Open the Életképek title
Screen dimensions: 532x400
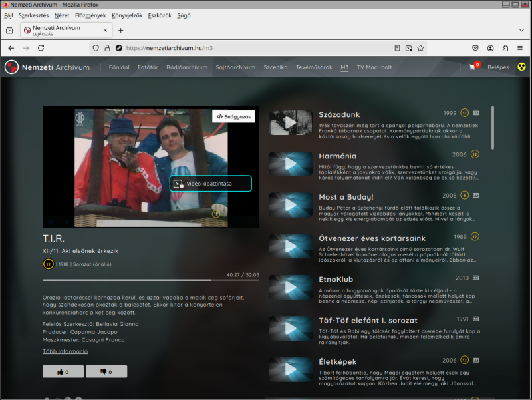(x=338, y=361)
